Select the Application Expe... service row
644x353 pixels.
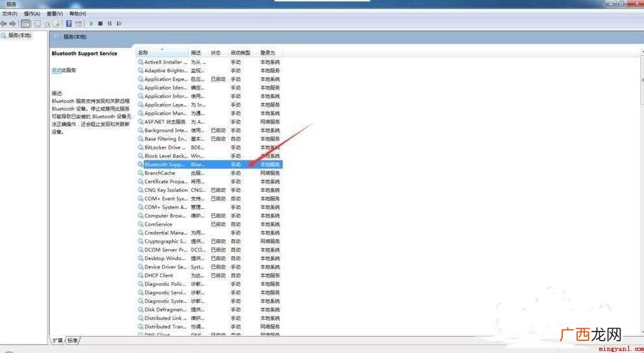pyautogui.click(x=209, y=79)
